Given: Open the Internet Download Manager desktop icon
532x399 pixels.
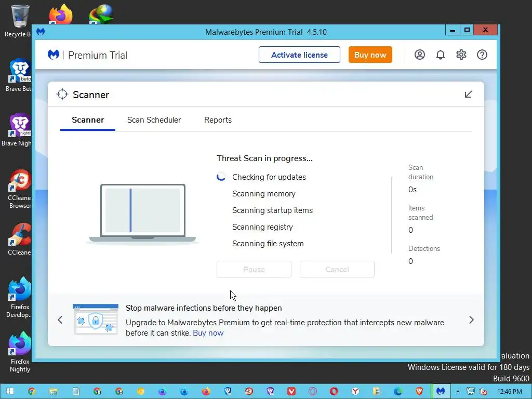Looking at the screenshot, I should coord(100,14).
